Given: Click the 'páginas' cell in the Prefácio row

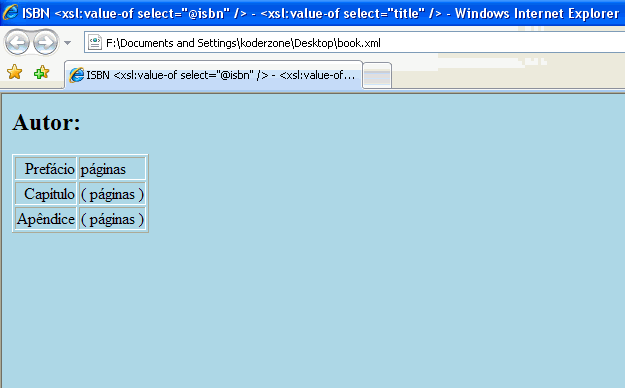Looking at the screenshot, I should point(112,169).
